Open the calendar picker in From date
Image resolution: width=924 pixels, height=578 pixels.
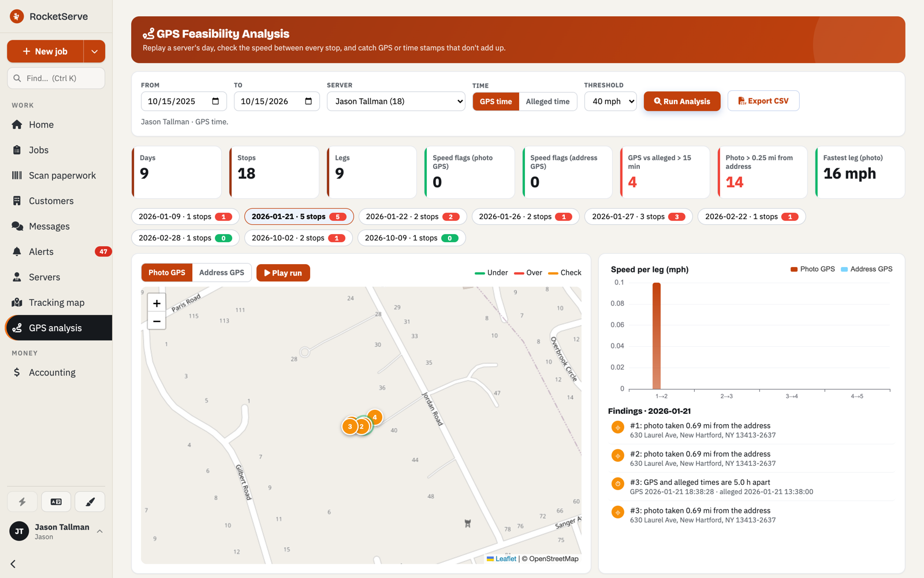click(215, 101)
